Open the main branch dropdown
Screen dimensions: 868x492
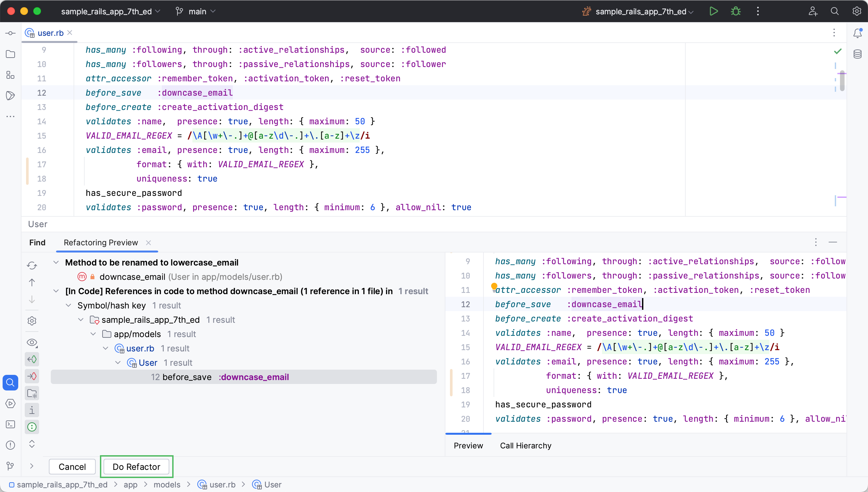[196, 11]
